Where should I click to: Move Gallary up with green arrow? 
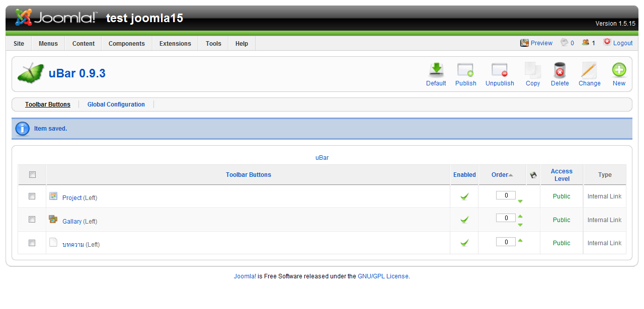520,217
